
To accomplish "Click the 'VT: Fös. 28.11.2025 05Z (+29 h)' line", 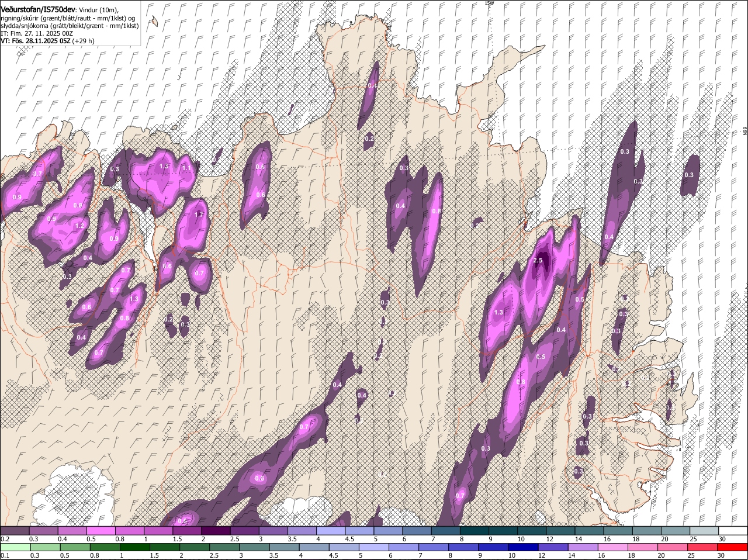I will [48, 41].
